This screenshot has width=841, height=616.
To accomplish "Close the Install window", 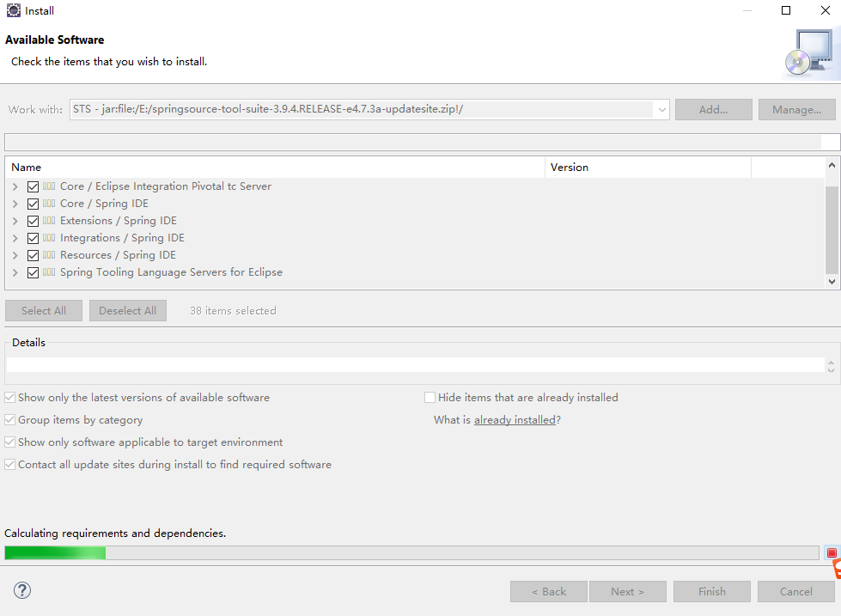I will 826,10.
